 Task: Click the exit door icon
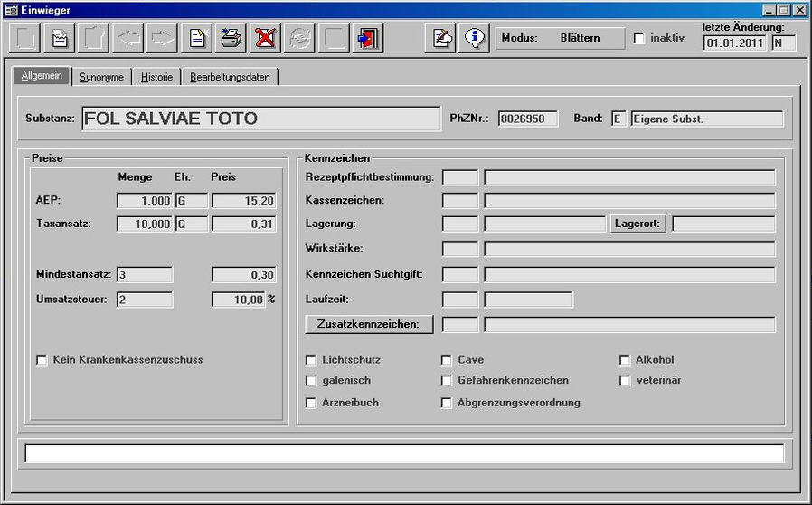368,38
